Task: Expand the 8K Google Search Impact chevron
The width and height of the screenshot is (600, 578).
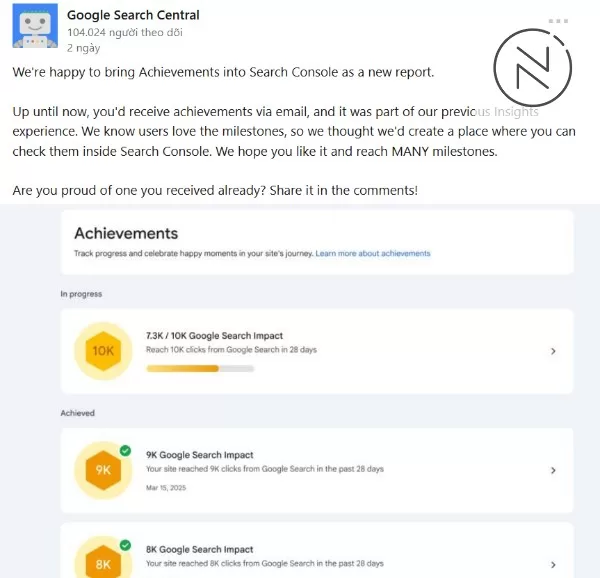Action: [x=554, y=564]
